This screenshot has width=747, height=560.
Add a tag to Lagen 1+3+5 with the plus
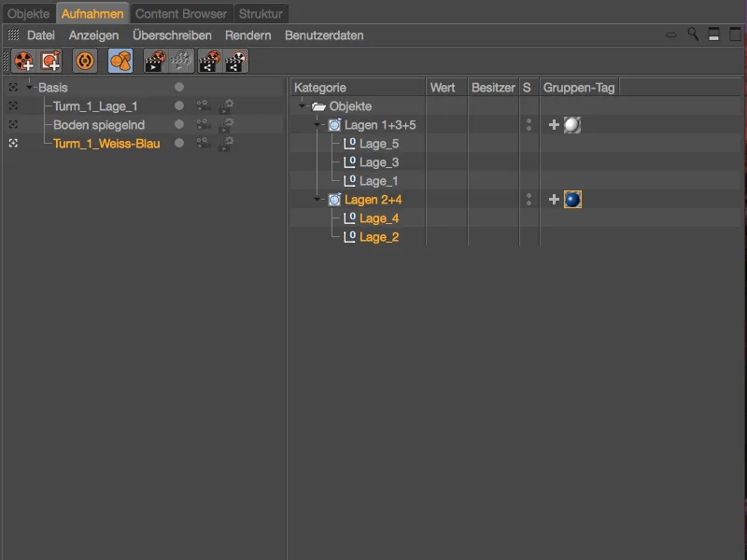click(x=554, y=125)
